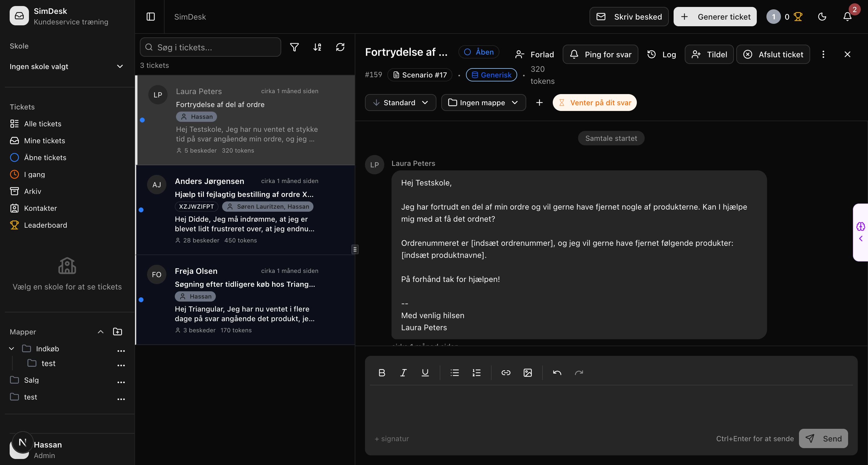868x465 pixels.
Task: Collapse the Mapper section
Action: point(100,332)
